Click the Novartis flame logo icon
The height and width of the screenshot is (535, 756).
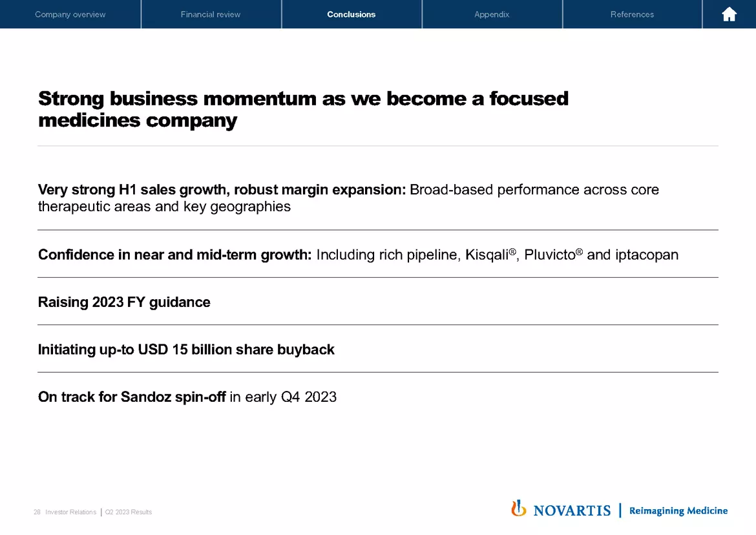click(519, 509)
